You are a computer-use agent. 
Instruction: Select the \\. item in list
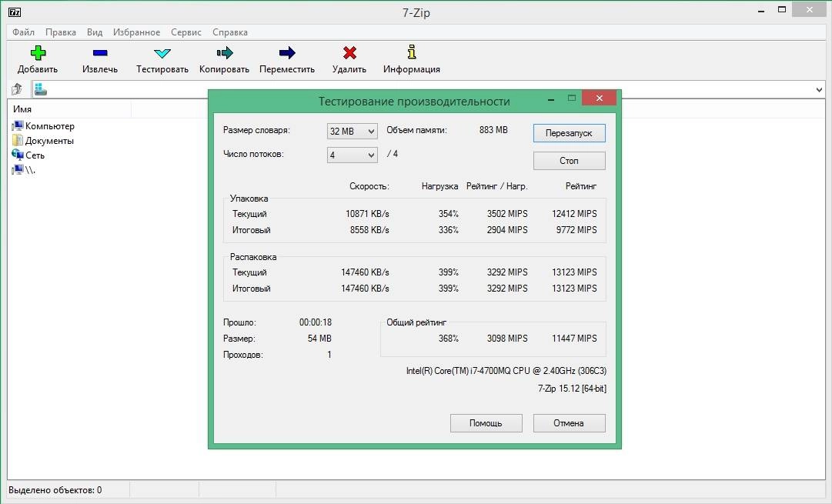[x=23, y=170]
